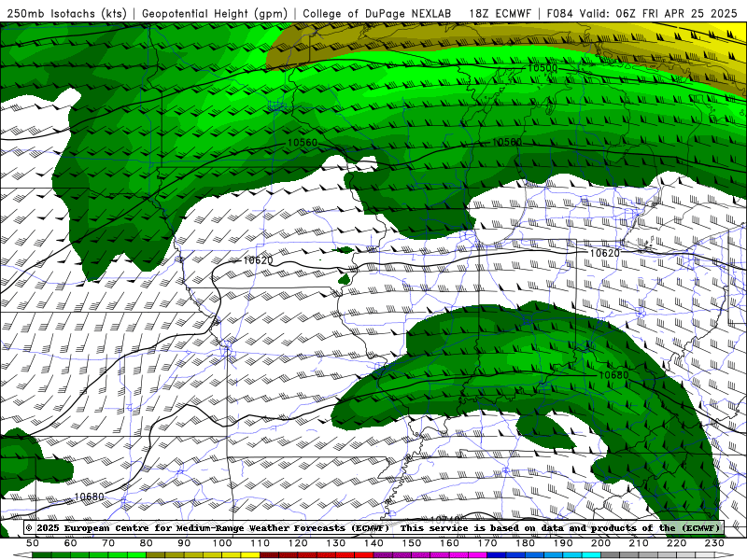Screen dimensions: 747x560
Task: Click the 50 value on the color scale
Action: pos(33,543)
